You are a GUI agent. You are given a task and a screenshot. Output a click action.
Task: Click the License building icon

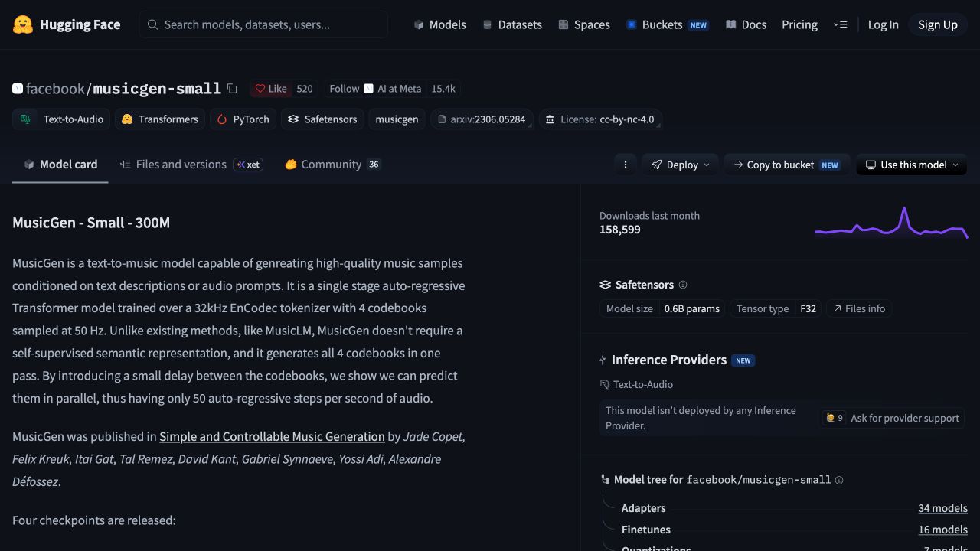pos(550,119)
